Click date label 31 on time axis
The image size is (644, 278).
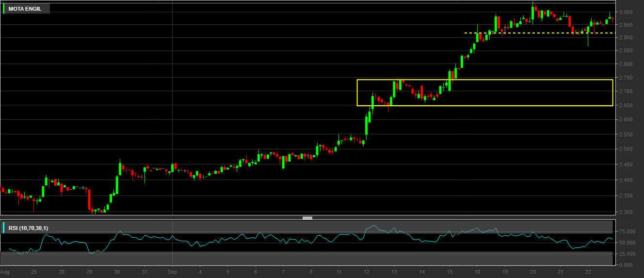pyautogui.click(x=145, y=272)
